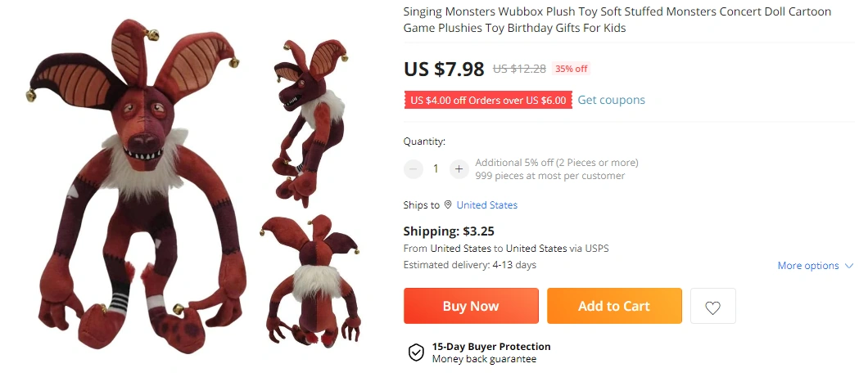Open the Get coupons link
The width and height of the screenshot is (868, 377).
(611, 100)
